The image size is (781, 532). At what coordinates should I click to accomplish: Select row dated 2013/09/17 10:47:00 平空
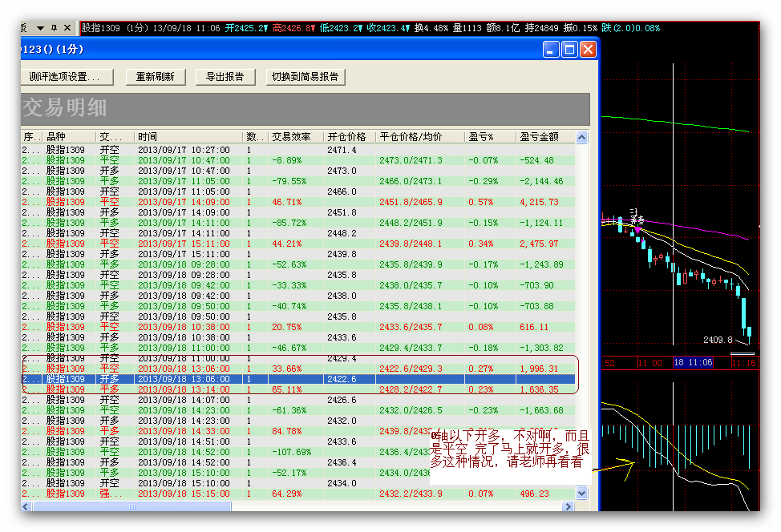tap(297, 160)
